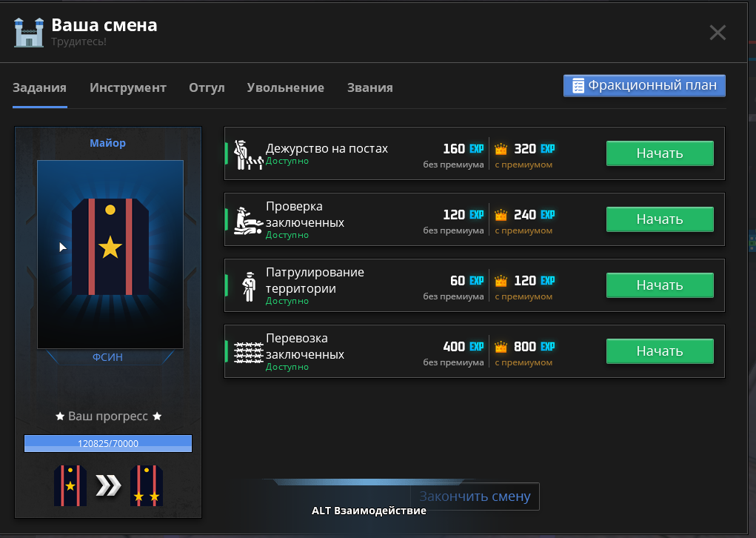
Task: Click the premium crown icon in Дежурство row
Action: click(501, 149)
